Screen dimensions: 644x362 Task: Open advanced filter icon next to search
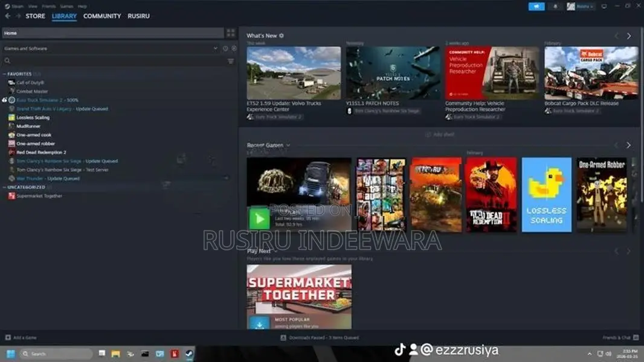231,61
